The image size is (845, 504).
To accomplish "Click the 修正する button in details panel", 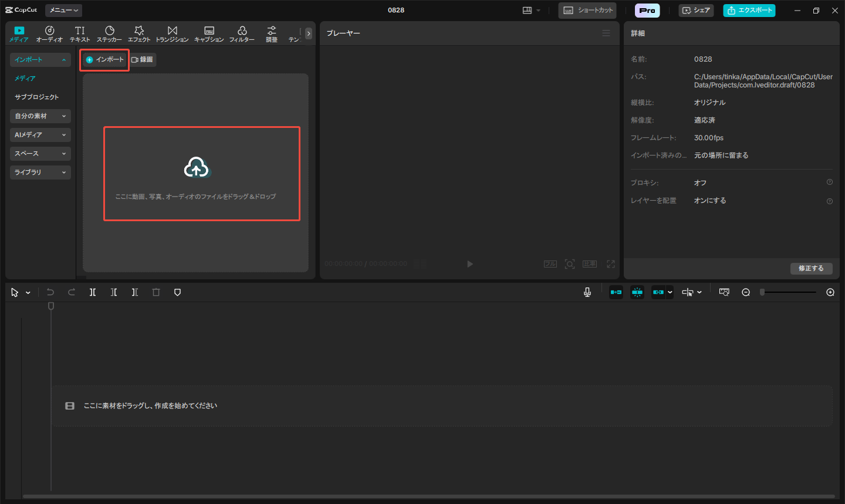I will click(x=811, y=268).
